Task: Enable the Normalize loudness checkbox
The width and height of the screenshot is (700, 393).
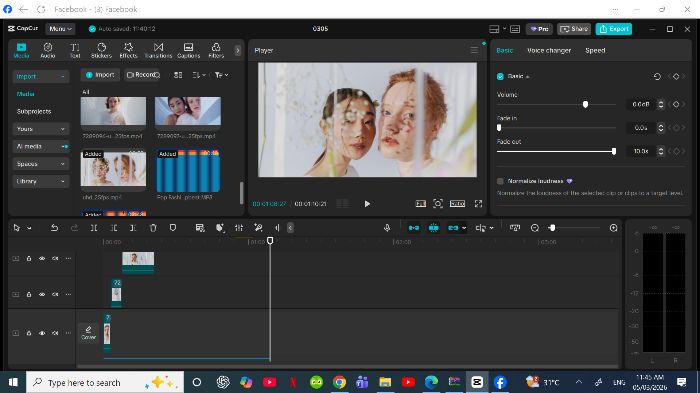Action: click(x=500, y=181)
